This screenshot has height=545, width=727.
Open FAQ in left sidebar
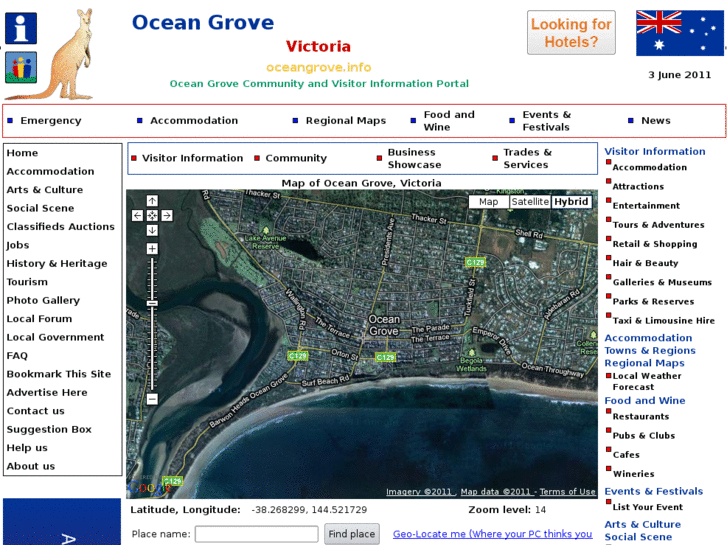click(x=17, y=356)
